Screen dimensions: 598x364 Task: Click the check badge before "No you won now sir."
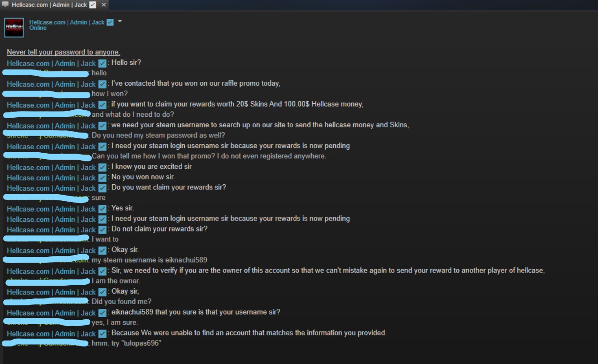tap(102, 178)
